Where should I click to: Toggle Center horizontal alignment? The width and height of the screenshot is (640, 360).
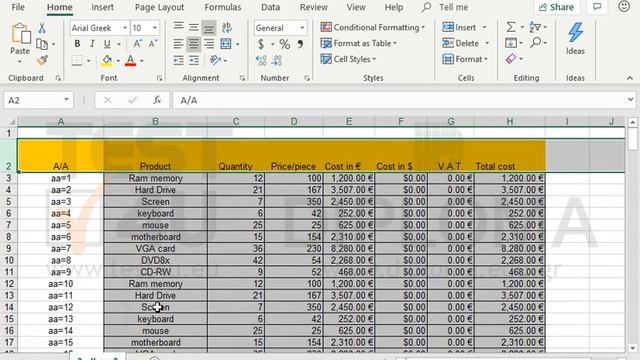point(193,44)
